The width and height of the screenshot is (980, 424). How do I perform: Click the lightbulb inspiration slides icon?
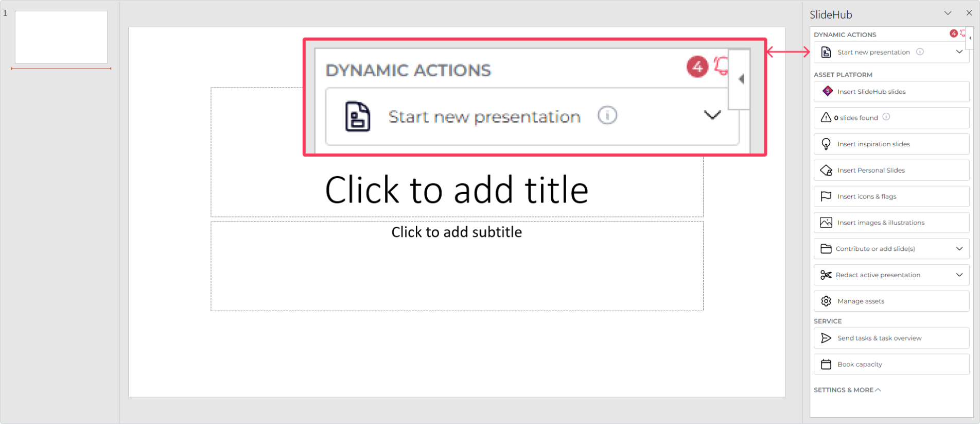826,144
